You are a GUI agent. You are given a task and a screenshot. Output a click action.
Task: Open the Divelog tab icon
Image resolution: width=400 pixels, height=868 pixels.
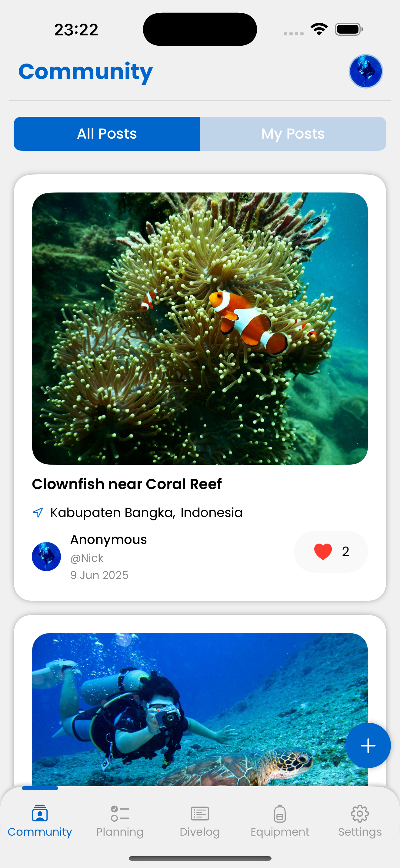click(200, 814)
